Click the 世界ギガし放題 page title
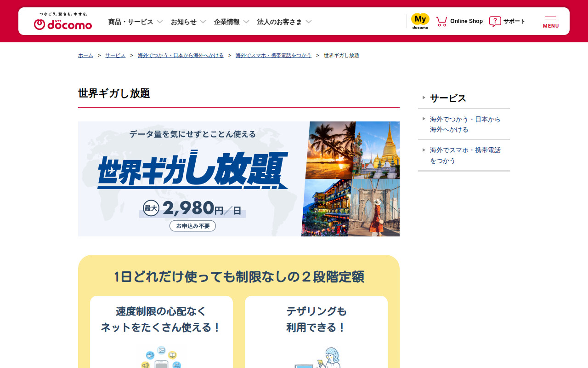 114,93
